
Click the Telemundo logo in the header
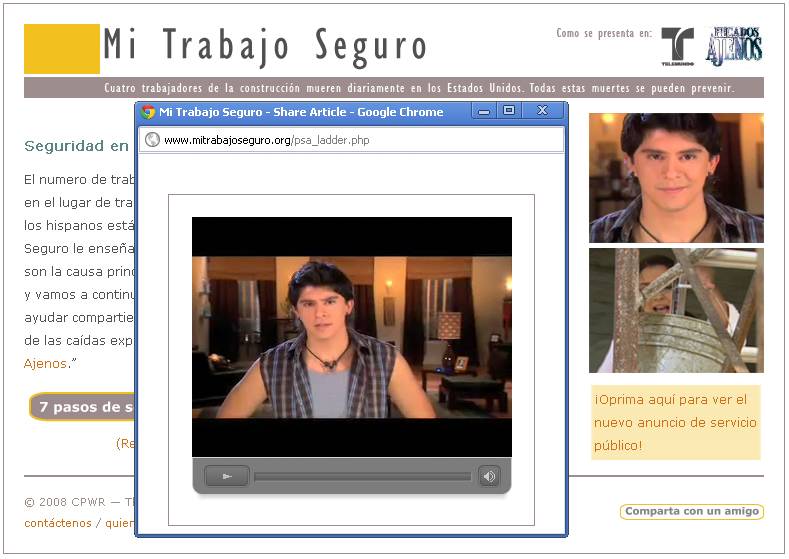pyautogui.click(x=677, y=46)
